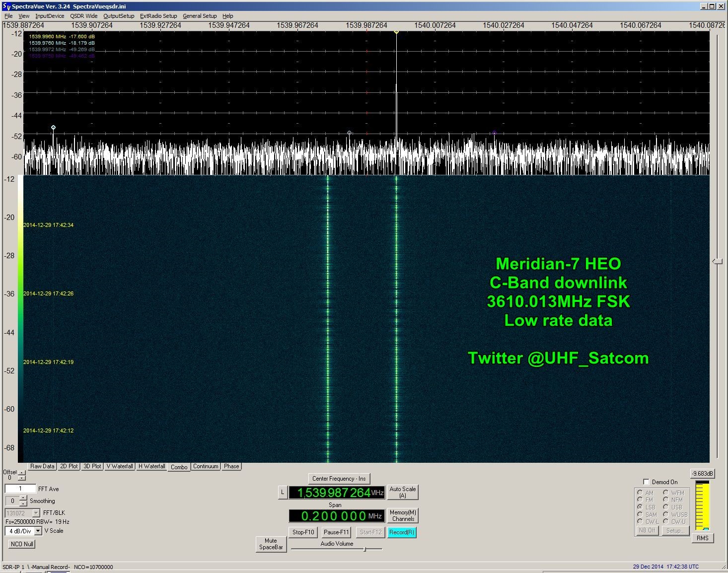Enable the Demod On checkbox
728x573 pixels.
(646, 482)
